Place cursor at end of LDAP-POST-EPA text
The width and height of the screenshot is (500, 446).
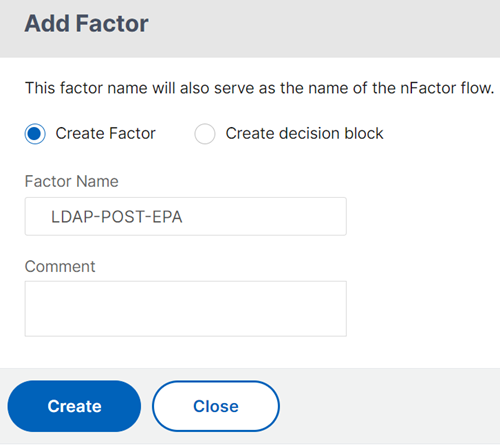click(183, 217)
